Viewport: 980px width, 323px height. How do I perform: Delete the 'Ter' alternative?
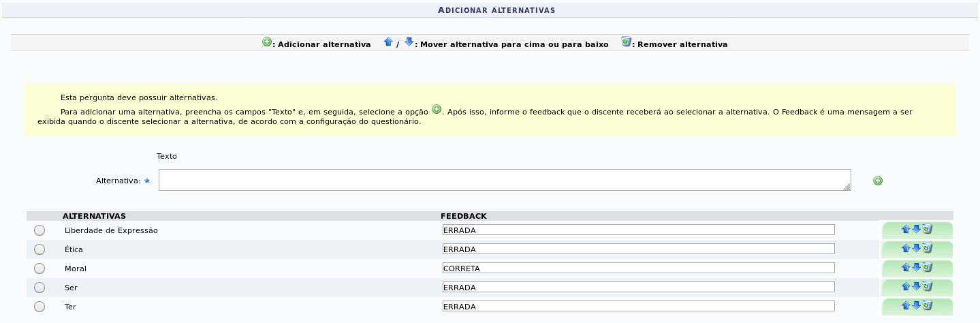point(927,305)
